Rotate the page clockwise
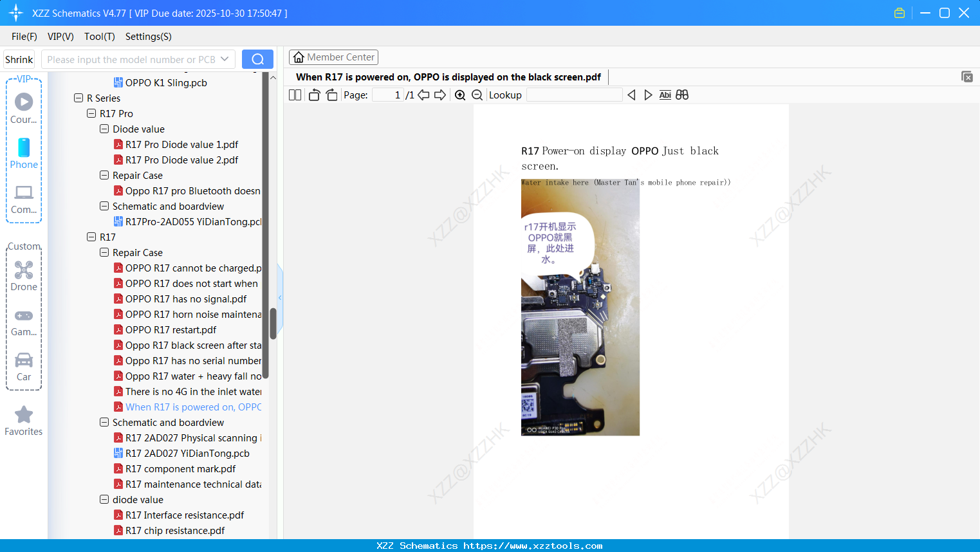 pyautogui.click(x=331, y=95)
